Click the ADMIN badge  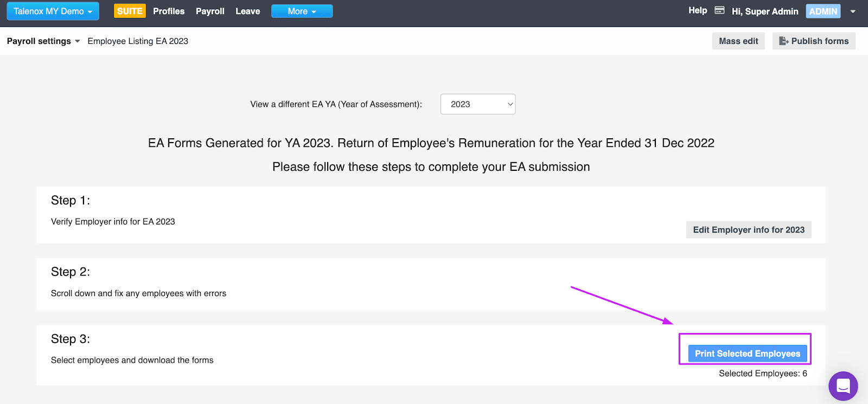tap(822, 11)
